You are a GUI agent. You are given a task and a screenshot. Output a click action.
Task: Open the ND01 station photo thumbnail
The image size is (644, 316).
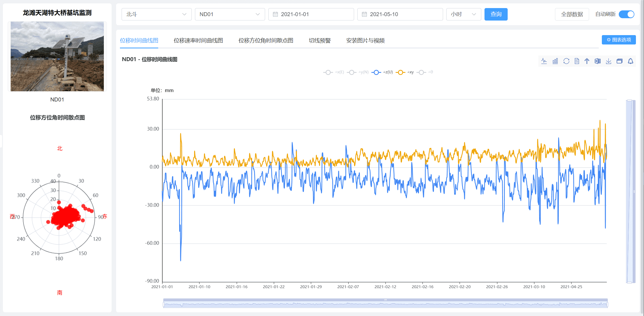coord(57,56)
